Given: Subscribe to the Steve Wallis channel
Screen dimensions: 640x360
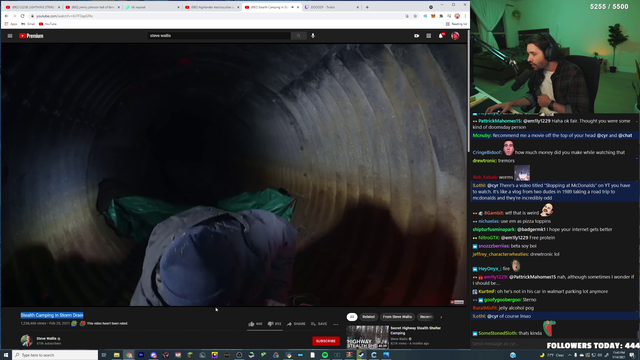Looking at the screenshot, I should click(326, 341).
